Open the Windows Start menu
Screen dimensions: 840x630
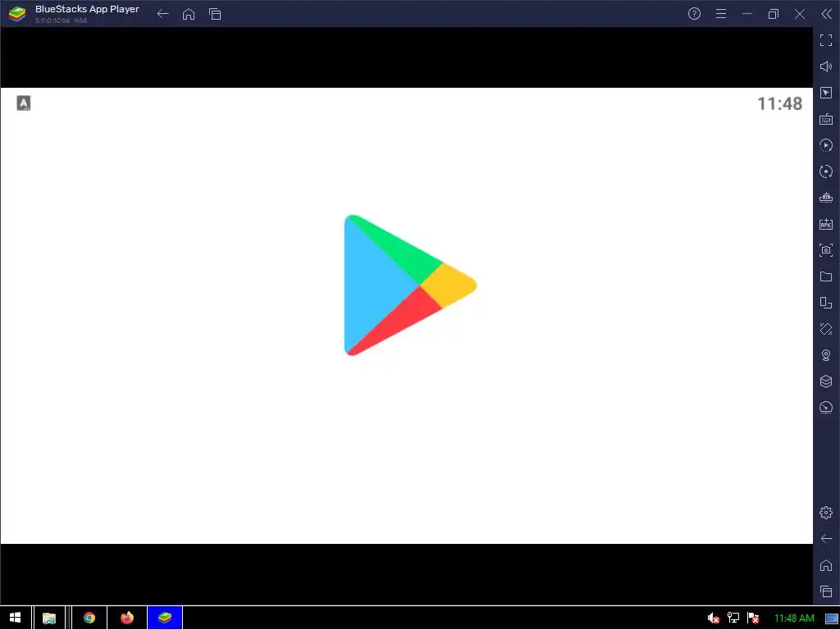coord(16,618)
